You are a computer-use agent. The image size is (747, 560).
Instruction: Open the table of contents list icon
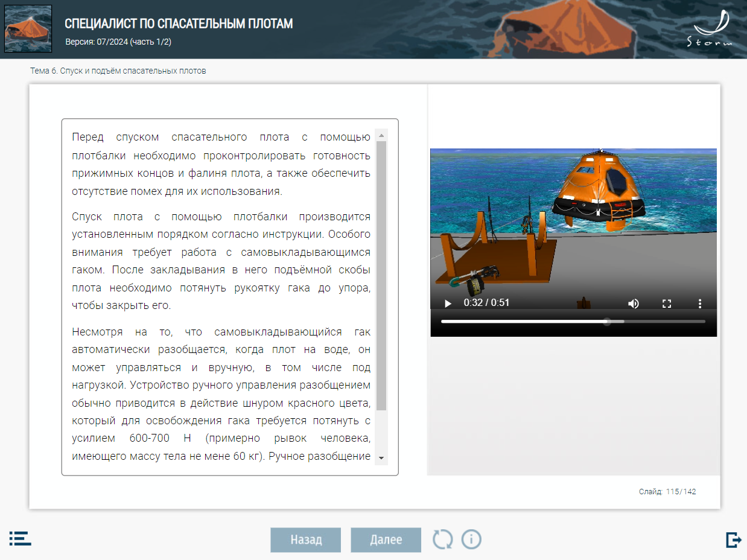coord(20,538)
